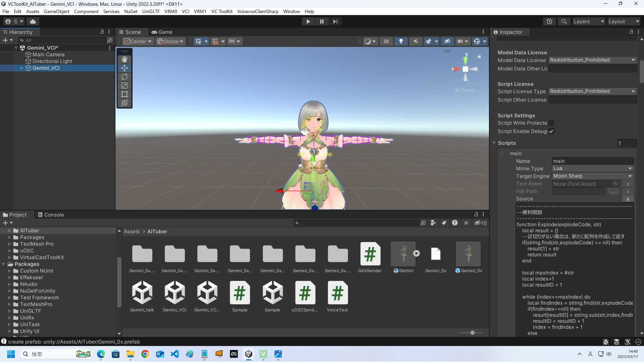Image resolution: width=644 pixels, height=362 pixels.
Task: Toggle scene audio mute
Action: 415,41
